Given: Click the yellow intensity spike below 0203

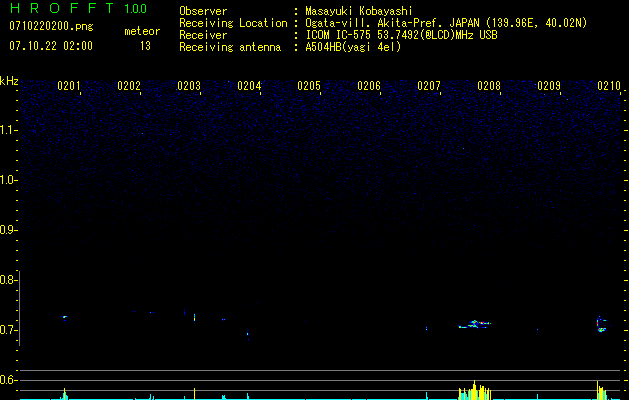Looking at the screenshot, I should [x=195, y=394].
